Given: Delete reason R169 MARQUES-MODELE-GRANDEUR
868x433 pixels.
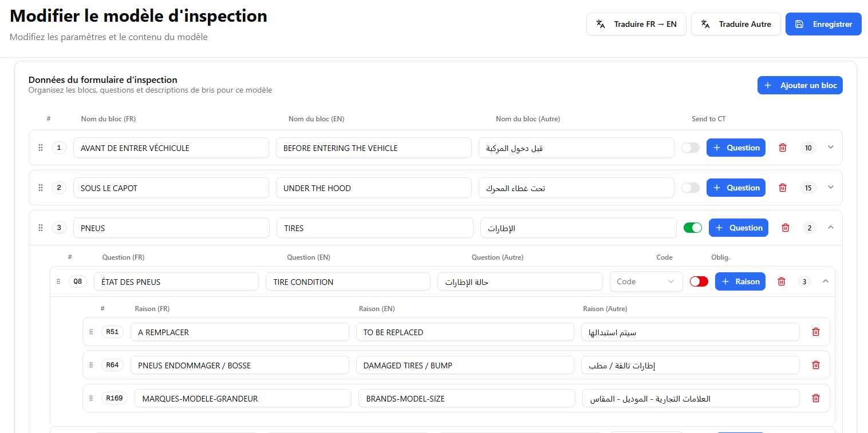Looking at the screenshot, I should (816, 398).
